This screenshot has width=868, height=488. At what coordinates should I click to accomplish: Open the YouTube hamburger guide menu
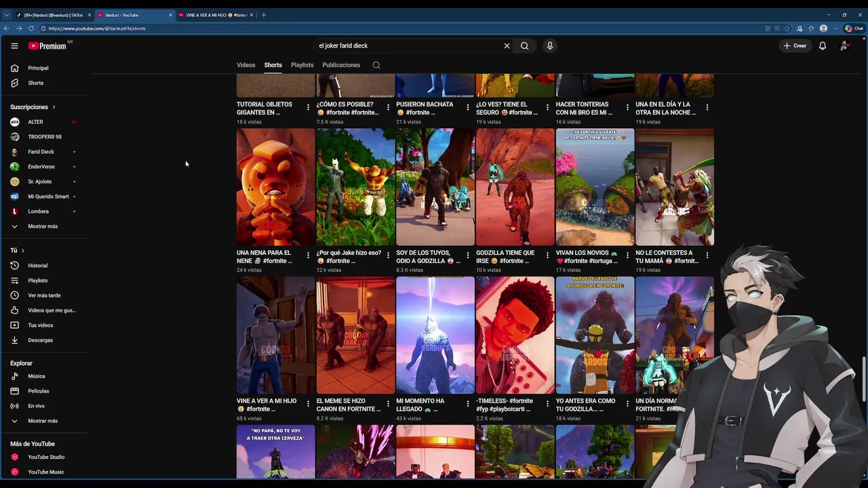[14, 45]
